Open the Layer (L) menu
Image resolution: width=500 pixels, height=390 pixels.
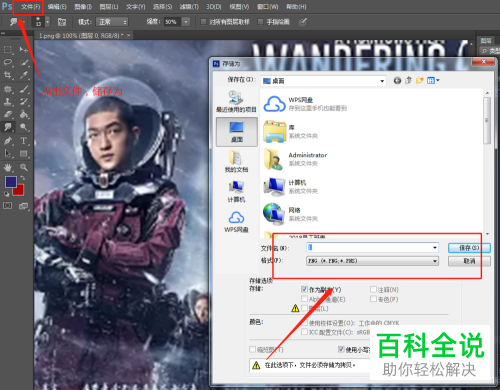(109, 7)
